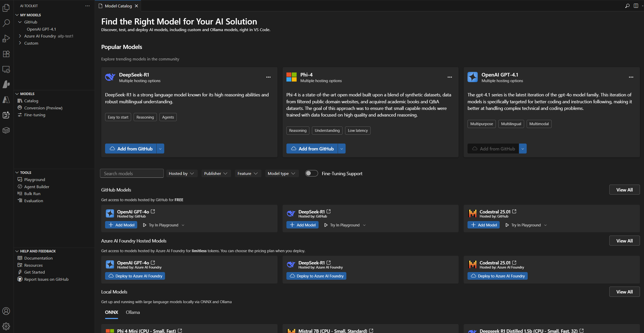Click View All next to GitHub Models

[x=624, y=189]
